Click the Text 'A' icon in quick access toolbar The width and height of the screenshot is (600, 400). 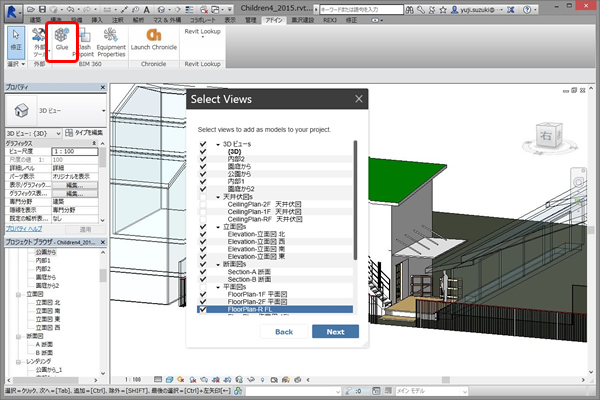pos(147,10)
